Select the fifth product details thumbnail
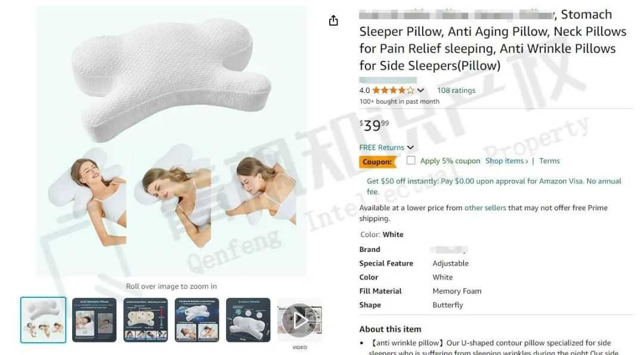The width and height of the screenshot is (644, 355). [x=248, y=320]
